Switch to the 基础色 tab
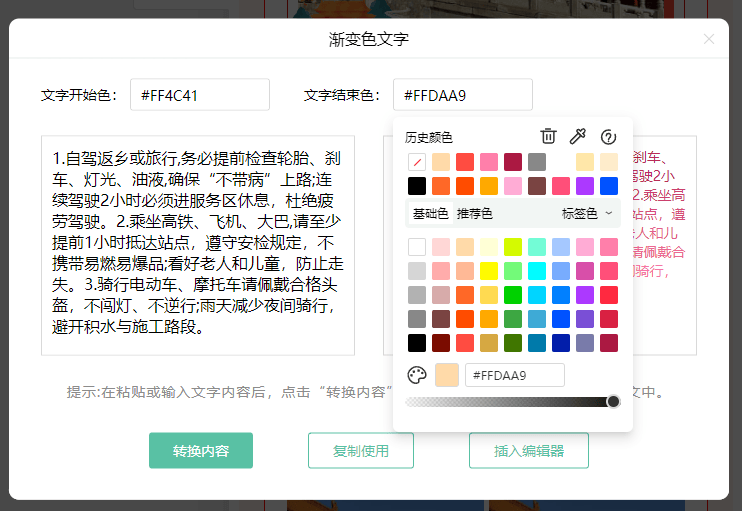Screen dimensions: 742x511 click(x=430, y=213)
